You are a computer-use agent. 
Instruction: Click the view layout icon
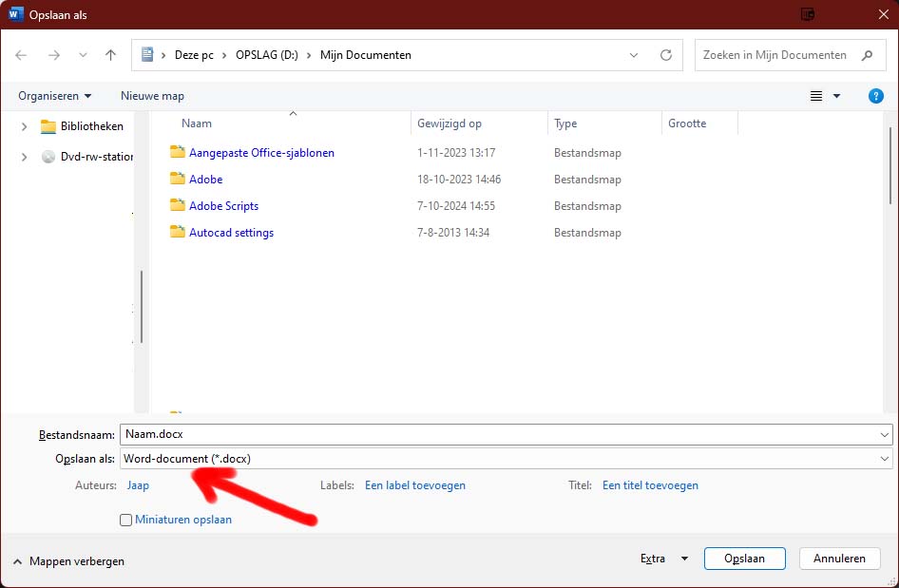pyautogui.click(x=816, y=96)
